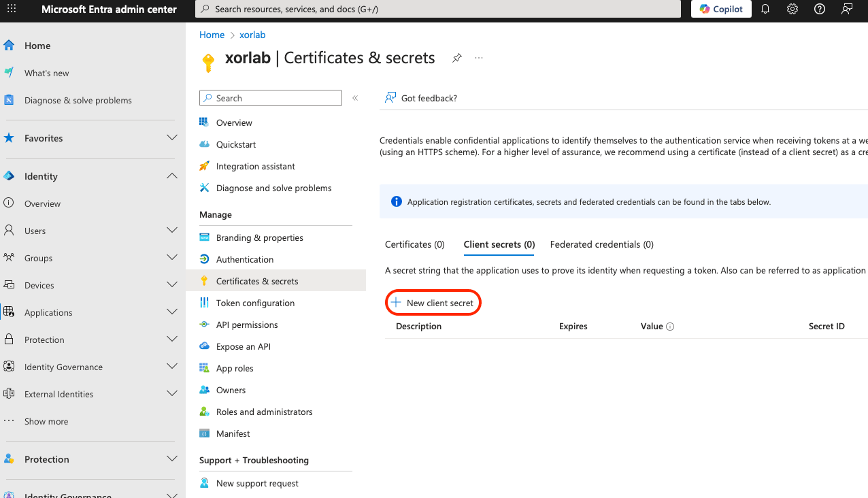Expand the Protection chevron under Identity

tap(172, 339)
